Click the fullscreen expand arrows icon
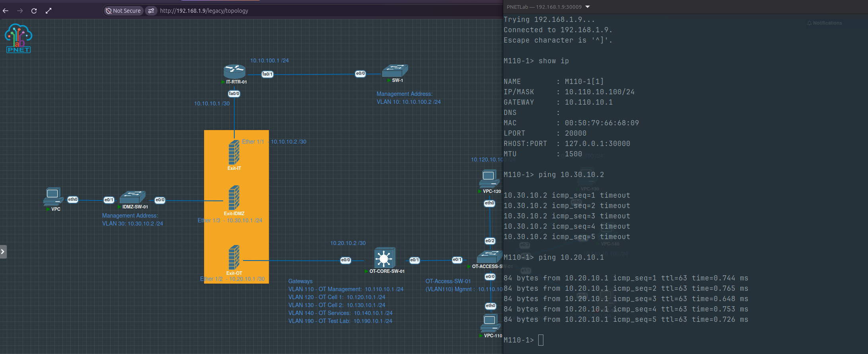The height and width of the screenshot is (354, 868). tap(49, 11)
